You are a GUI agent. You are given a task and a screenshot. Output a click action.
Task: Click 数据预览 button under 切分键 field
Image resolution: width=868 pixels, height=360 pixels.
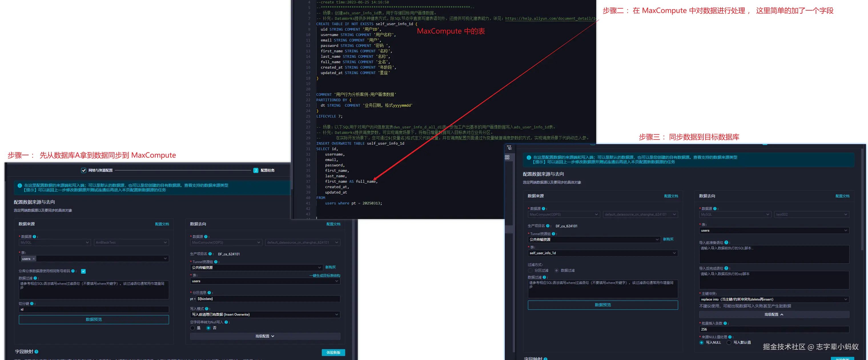[x=94, y=319]
